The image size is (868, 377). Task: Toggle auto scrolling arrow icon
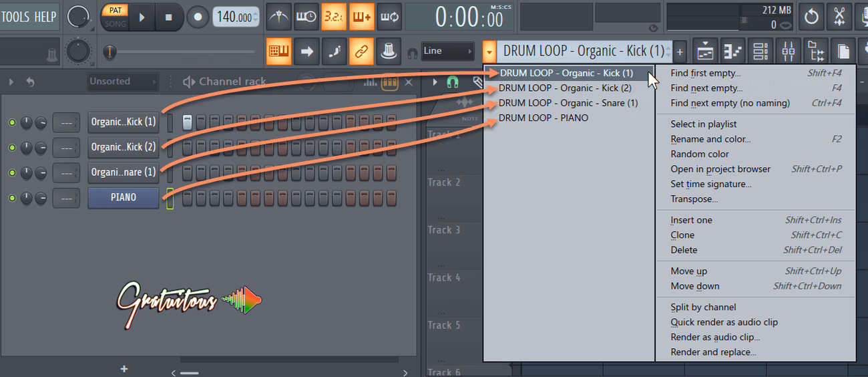(306, 51)
